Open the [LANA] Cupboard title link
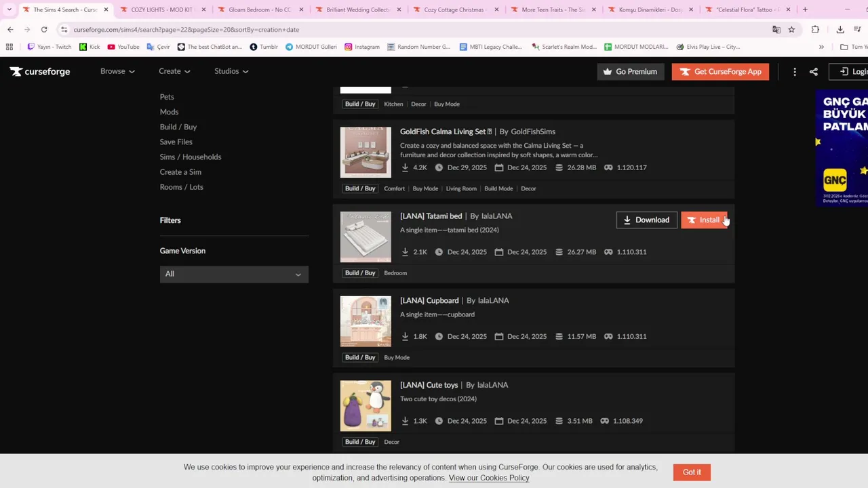This screenshot has height=488, width=868. point(429,300)
